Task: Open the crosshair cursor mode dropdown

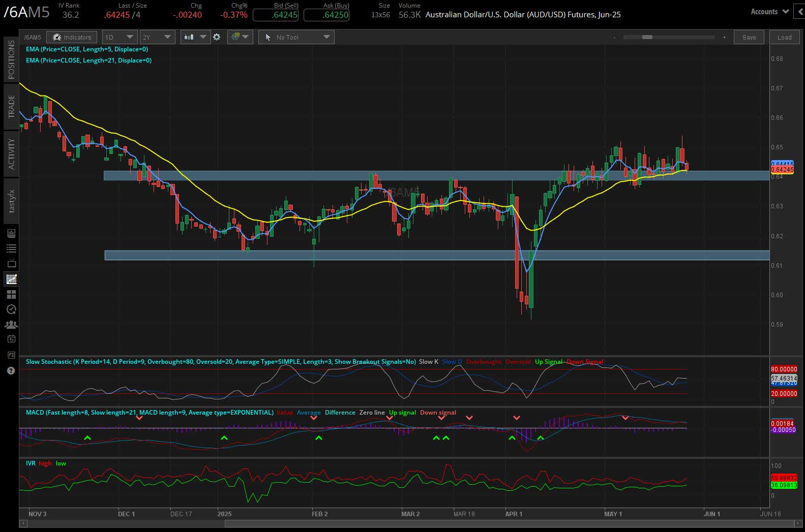Action: pos(240,37)
